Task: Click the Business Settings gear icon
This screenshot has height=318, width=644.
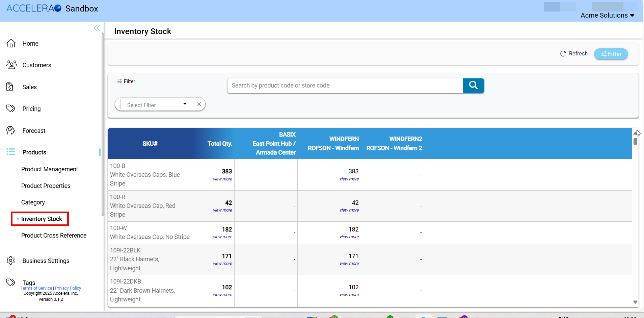Action: point(11,261)
